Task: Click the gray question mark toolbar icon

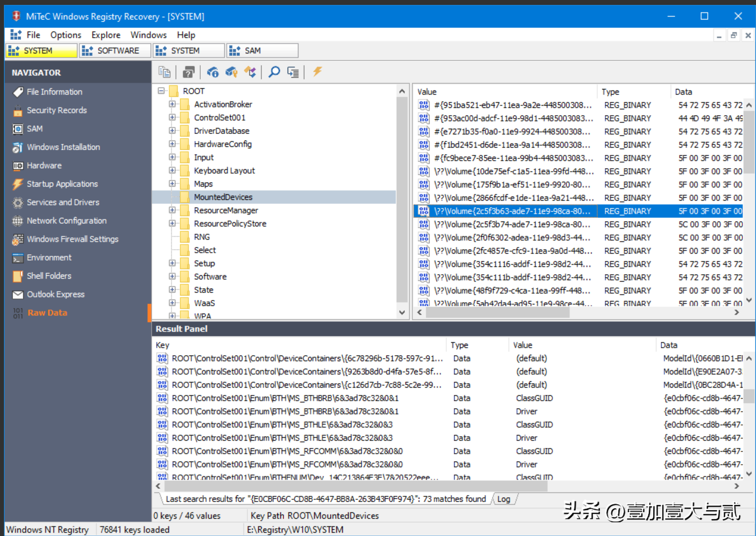Action: 189,72
